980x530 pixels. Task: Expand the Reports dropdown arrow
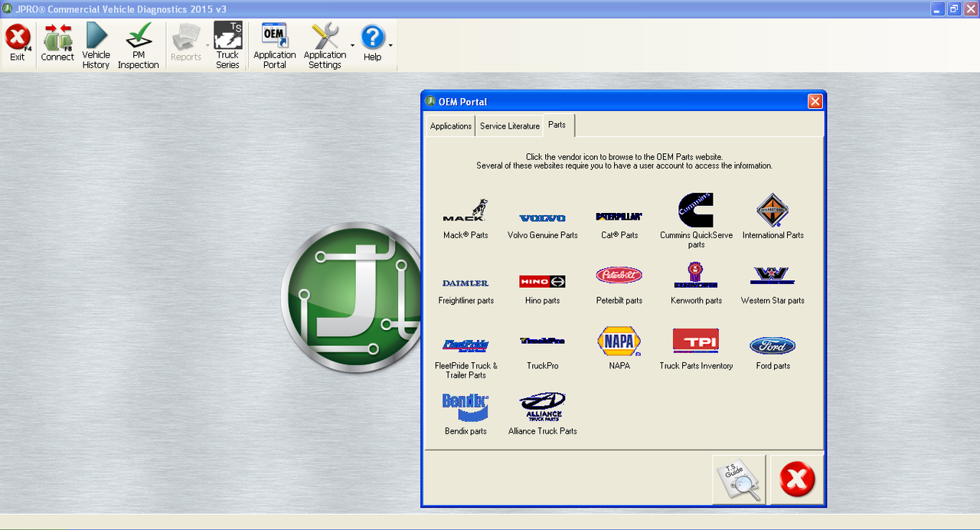coord(207,46)
